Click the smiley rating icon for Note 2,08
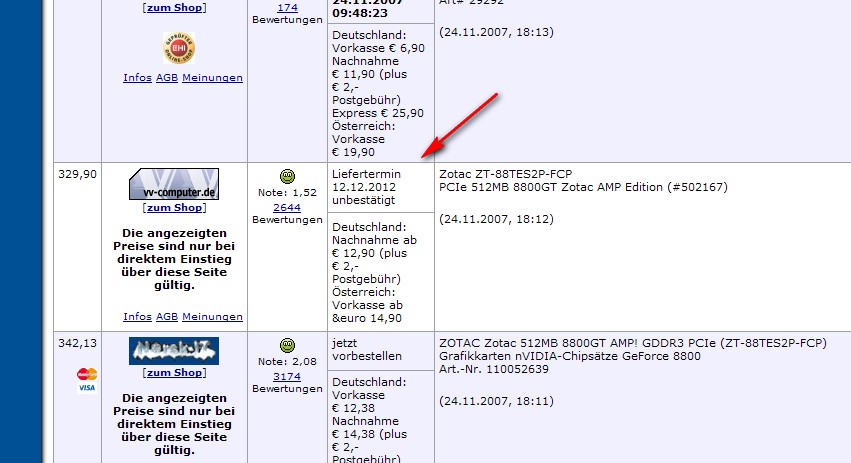Viewport: 851px width, 463px height. [x=287, y=345]
